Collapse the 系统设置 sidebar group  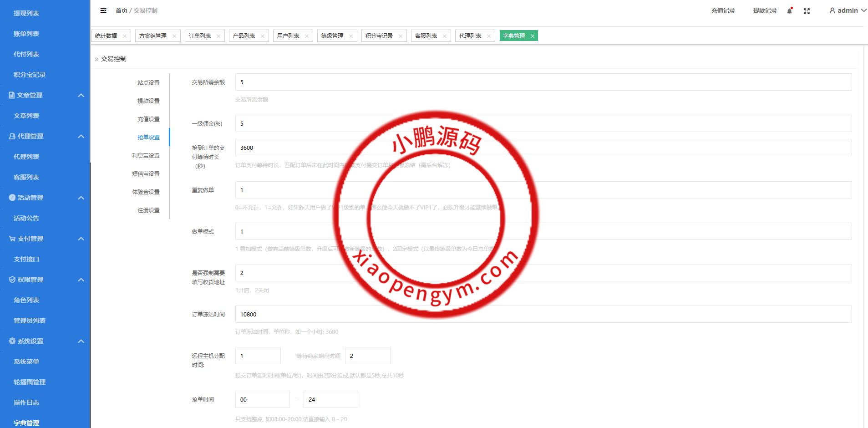81,341
